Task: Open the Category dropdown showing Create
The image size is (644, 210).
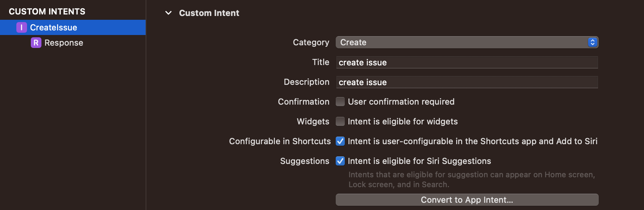Action: 467,42
